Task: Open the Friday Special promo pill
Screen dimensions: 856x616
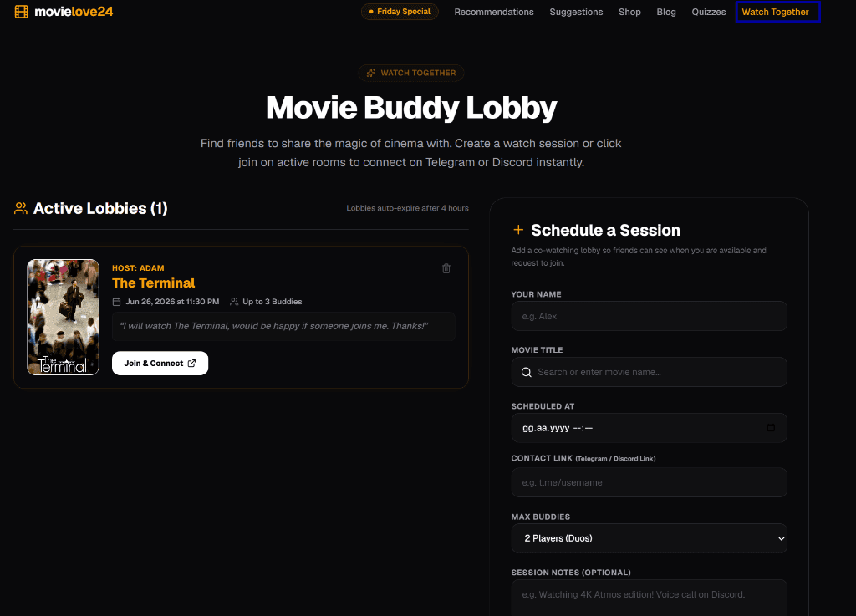Action: point(400,12)
